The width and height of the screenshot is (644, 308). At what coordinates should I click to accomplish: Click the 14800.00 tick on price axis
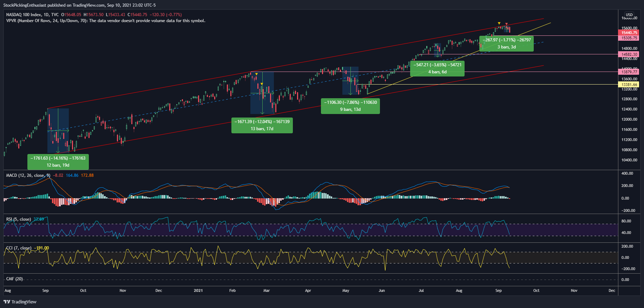tap(629, 48)
